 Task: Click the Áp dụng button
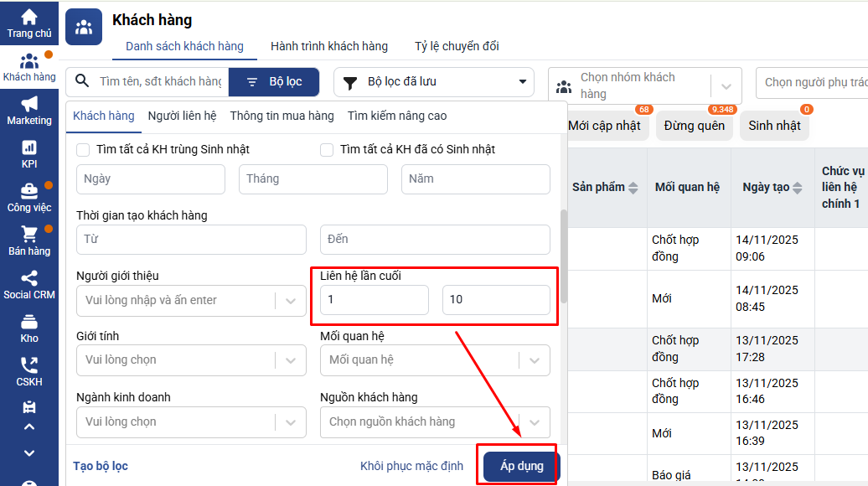pyautogui.click(x=521, y=466)
